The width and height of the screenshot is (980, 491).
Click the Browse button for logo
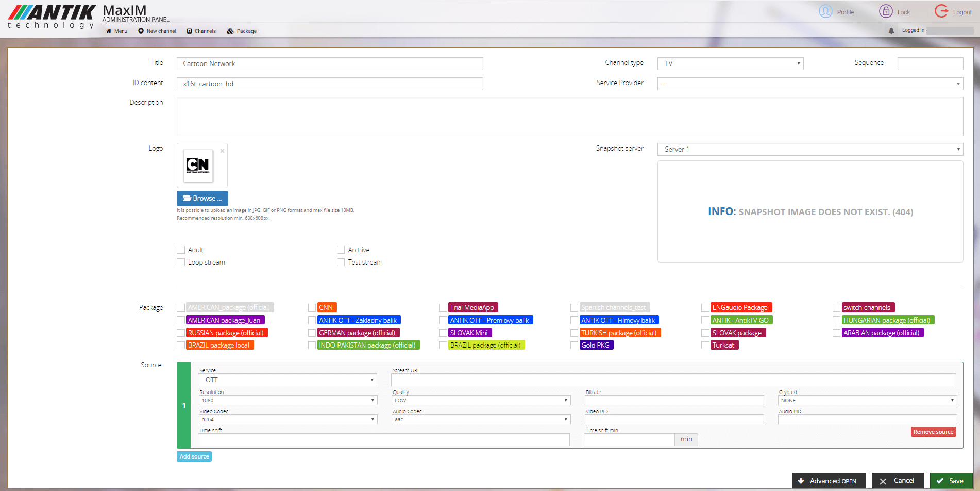202,199
